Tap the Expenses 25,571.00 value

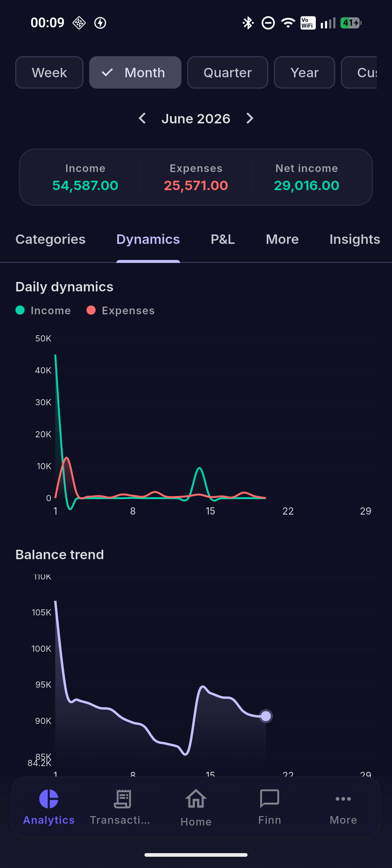point(196,186)
